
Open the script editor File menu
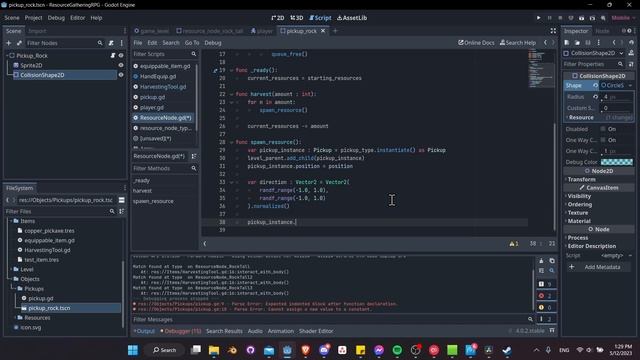pos(138,43)
